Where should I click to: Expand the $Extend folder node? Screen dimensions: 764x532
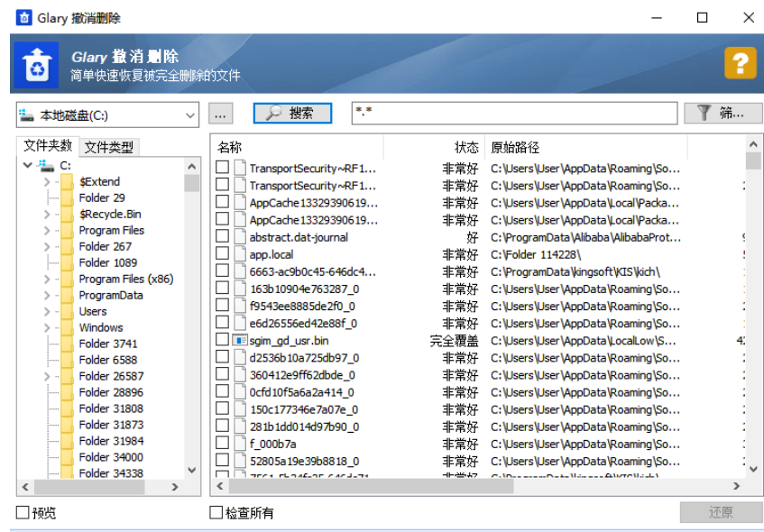47,182
